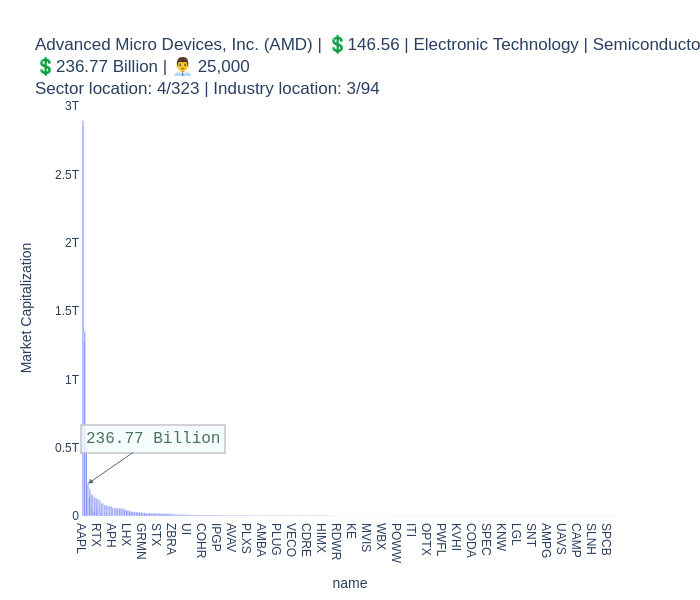This screenshot has height=600, width=700.
Task: Click the IPGP axis tick label
Action: click(x=216, y=538)
